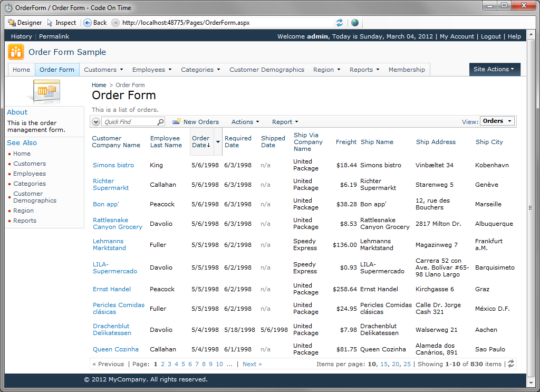Click the Permalink option

[54, 36]
